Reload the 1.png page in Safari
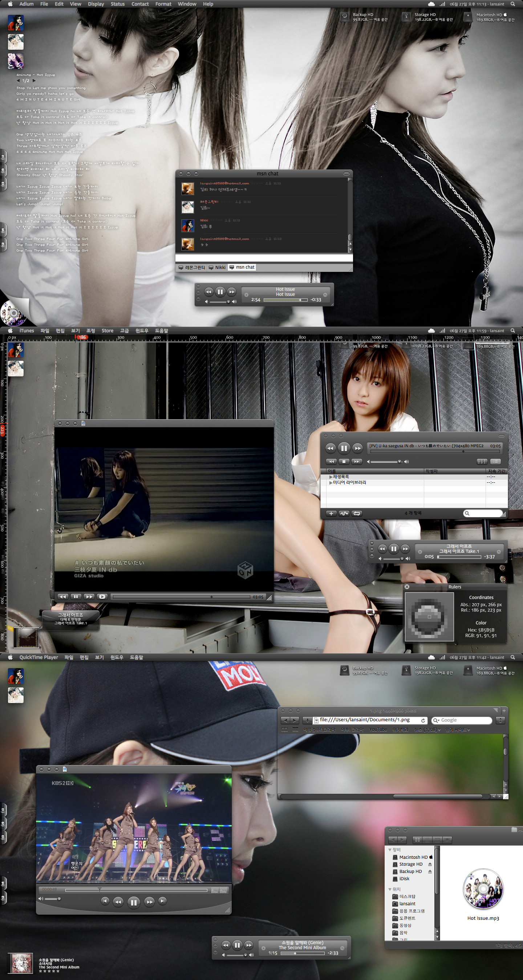 (423, 720)
